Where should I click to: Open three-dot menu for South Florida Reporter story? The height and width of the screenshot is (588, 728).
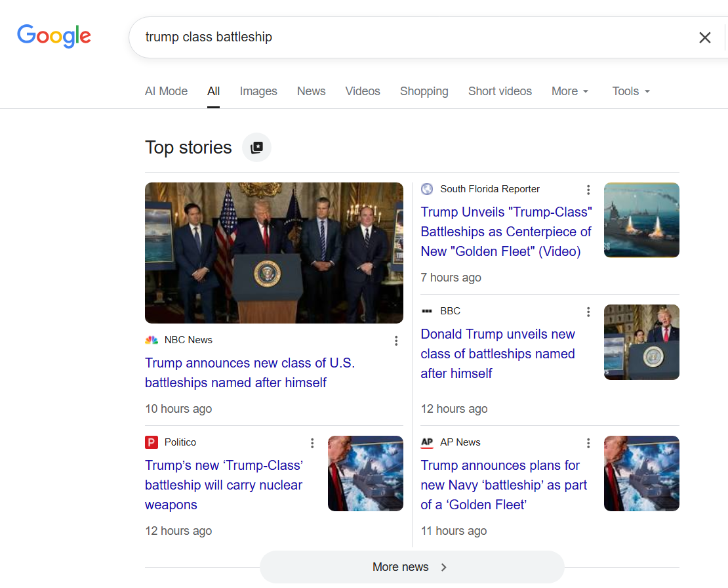point(588,190)
